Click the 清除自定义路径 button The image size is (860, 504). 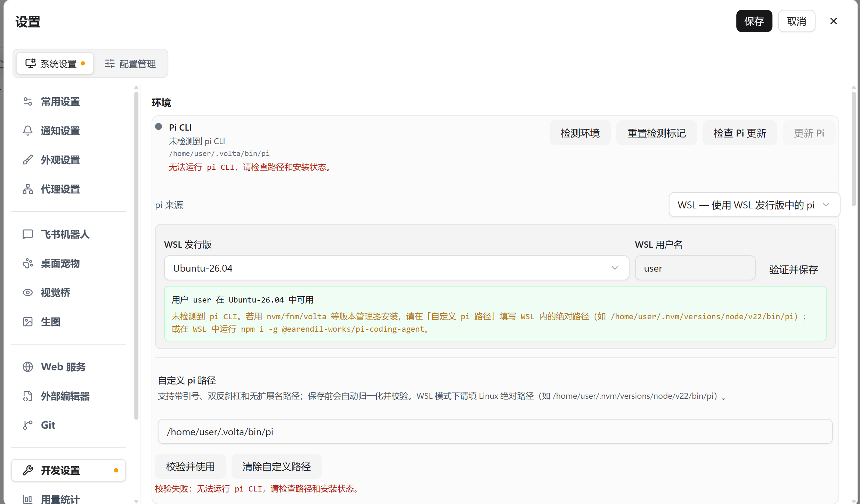pyautogui.click(x=277, y=466)
